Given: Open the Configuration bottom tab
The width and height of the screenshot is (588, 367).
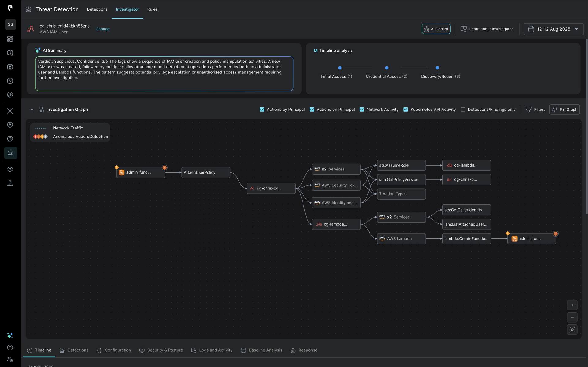Looking at the screenshot, I should (x=114, y=350).
